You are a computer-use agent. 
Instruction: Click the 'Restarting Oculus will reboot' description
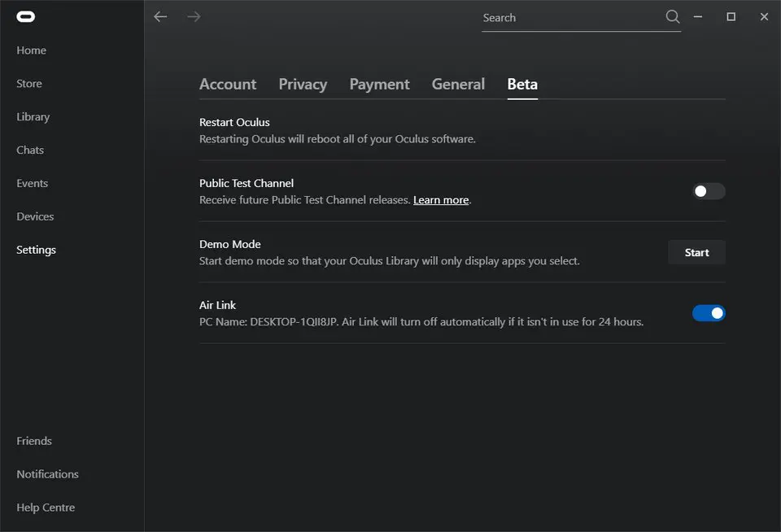338,139
